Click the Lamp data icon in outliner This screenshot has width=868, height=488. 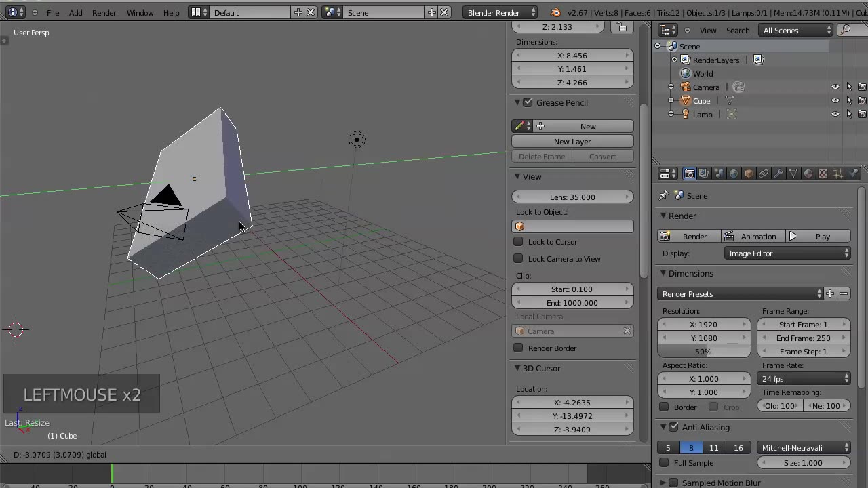732,114
